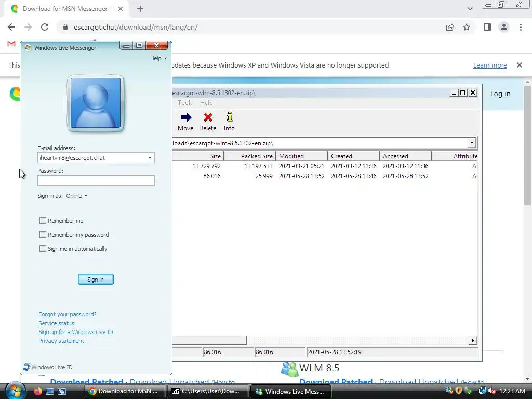
Task: Sort by Packed Size column
Action: (250, 156)
